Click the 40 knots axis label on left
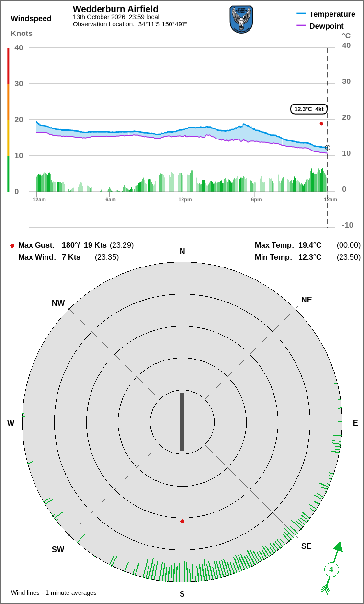The height and width of the screenshot is (604, 364). 19,47
